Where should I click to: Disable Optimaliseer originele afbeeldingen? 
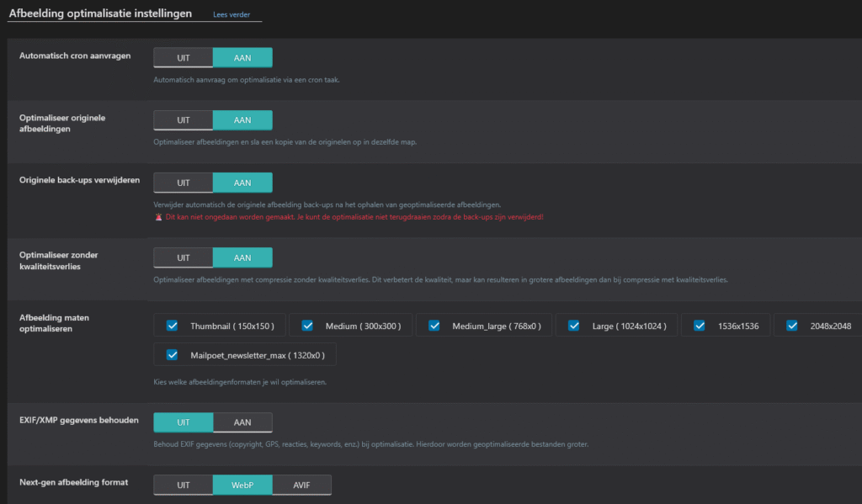(183, 120)
